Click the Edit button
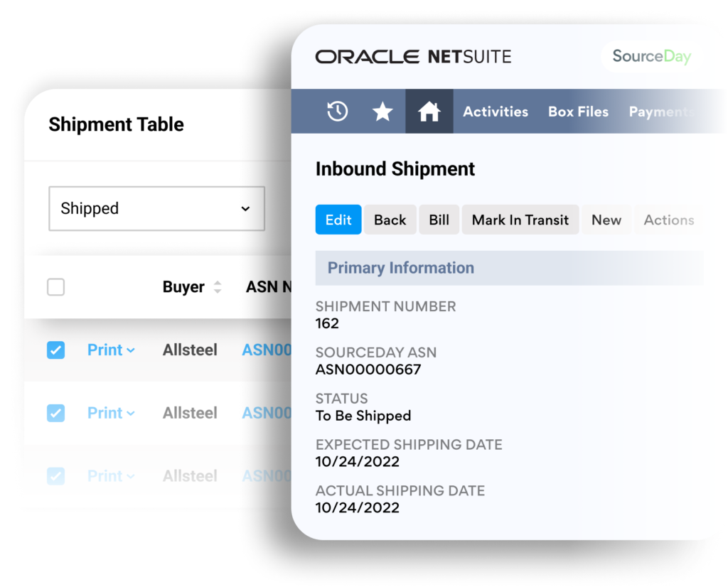 point(338,220)
